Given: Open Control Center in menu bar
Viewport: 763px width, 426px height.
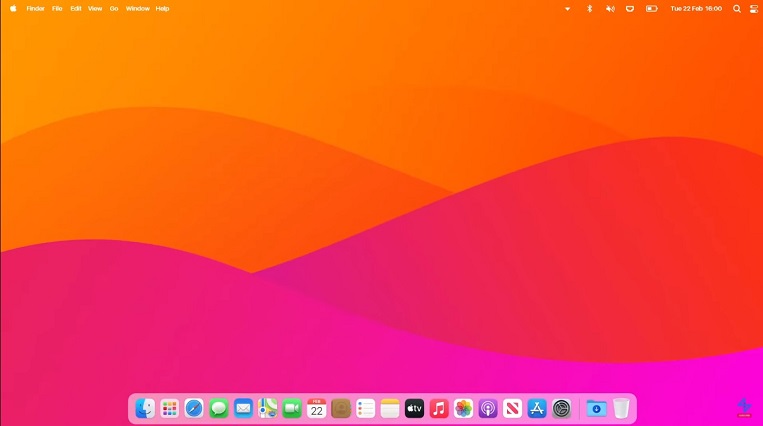Looking at the screenshot, I should coord(754,8).
